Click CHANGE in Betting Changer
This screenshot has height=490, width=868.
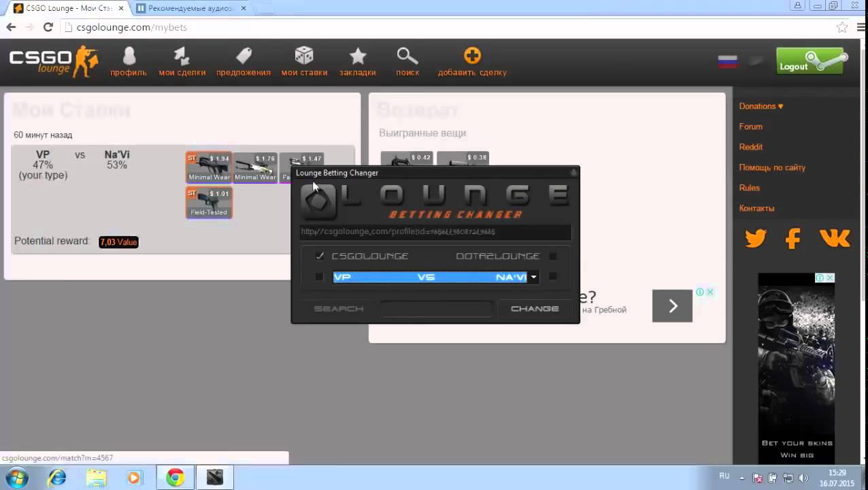(535, 309)
